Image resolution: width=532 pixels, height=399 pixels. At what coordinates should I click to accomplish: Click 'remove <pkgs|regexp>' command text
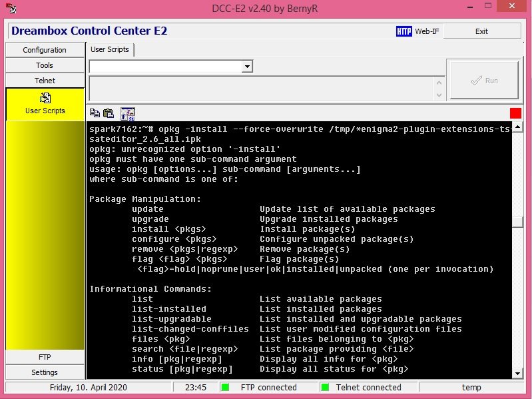pos(185,249)
